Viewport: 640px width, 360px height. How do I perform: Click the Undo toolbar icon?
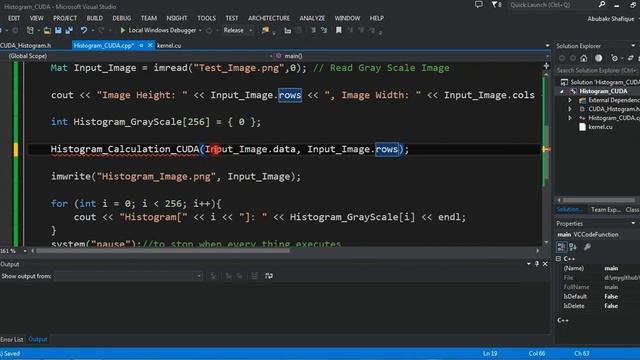(x=84, y=30)
